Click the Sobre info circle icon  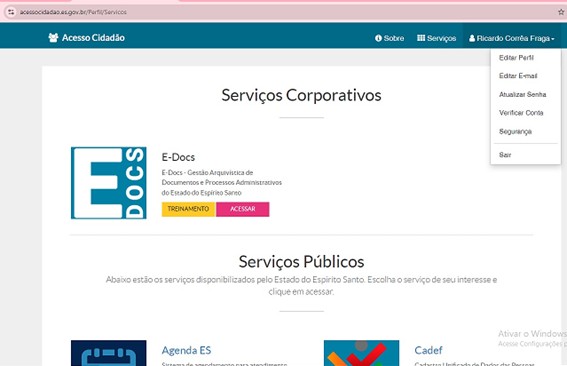378,38
